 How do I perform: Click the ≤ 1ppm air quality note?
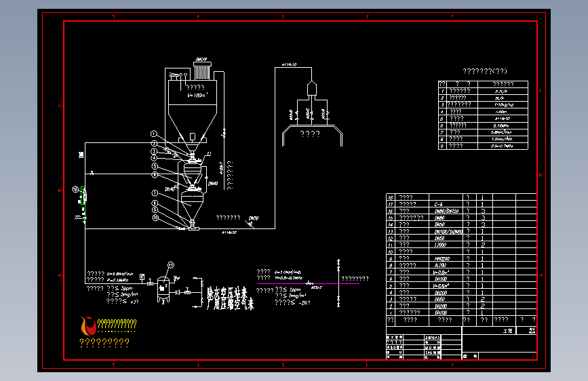click(288, 290)
